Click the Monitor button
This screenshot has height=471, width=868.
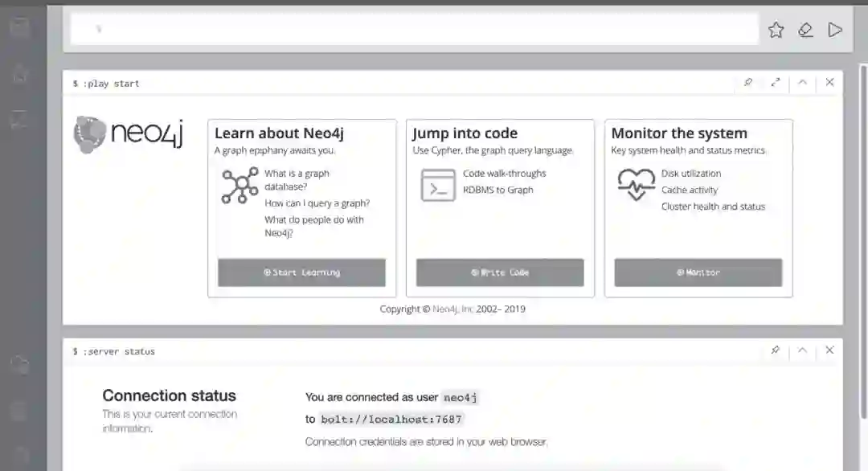tap(698, 272)
